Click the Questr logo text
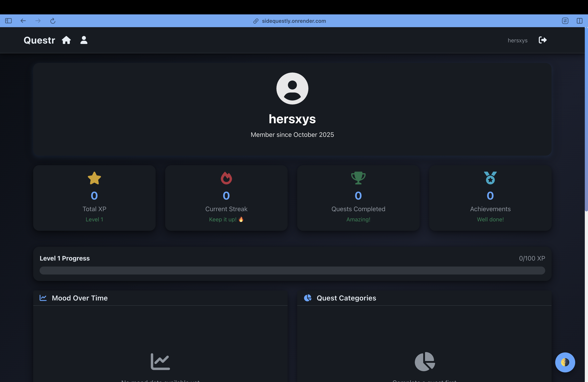Screen dimensions: 588x382 point(39,40)
